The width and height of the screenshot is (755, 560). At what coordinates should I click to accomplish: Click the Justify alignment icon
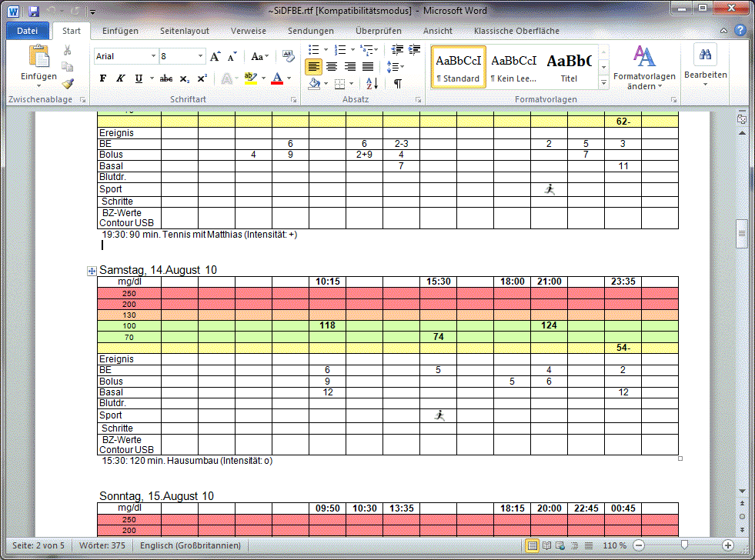pyautogui.click(x=368, y=67)
